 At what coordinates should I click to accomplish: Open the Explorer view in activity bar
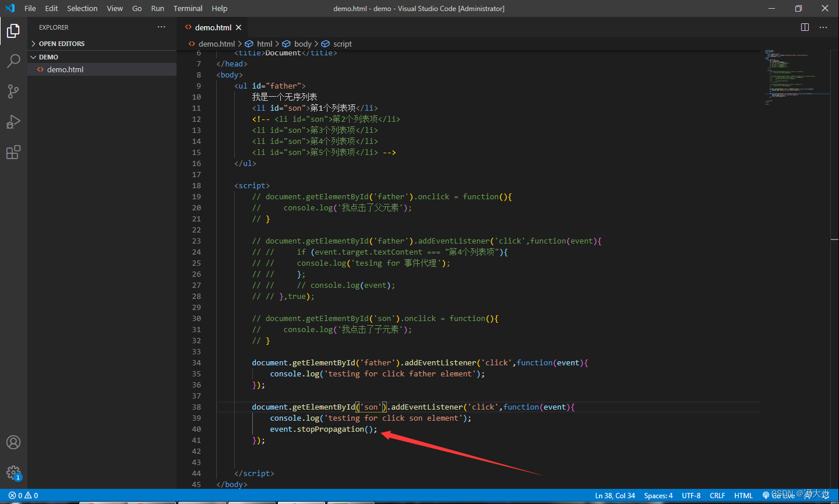click(x=13, y=31)
